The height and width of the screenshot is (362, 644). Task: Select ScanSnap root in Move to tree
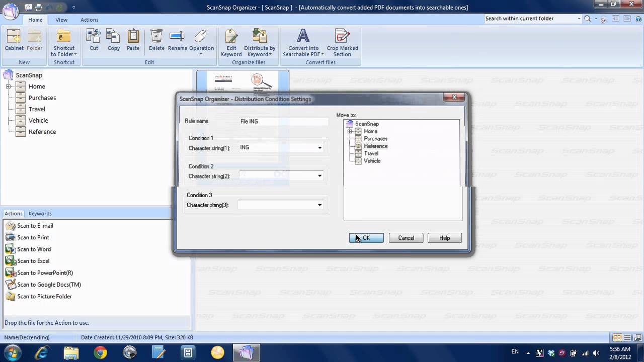(367, 124)
